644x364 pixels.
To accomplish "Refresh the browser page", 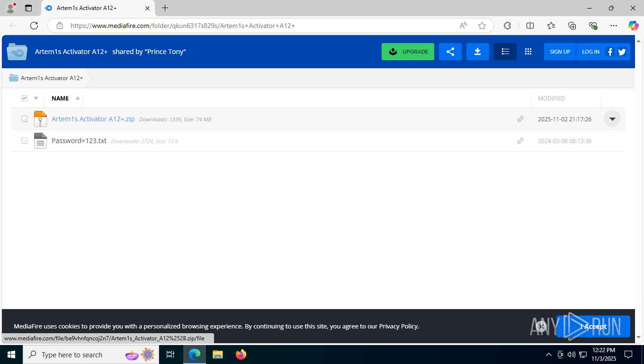I will tap(34, 26).
